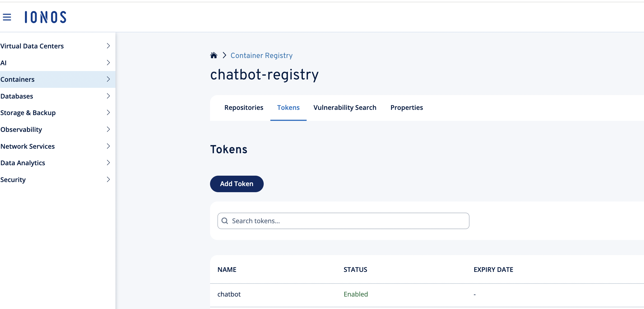The height and width of the screenshot is (309, 644).
Task: Switch to the Properties tab
Action: pyautogui.click(x=406, y=108)
